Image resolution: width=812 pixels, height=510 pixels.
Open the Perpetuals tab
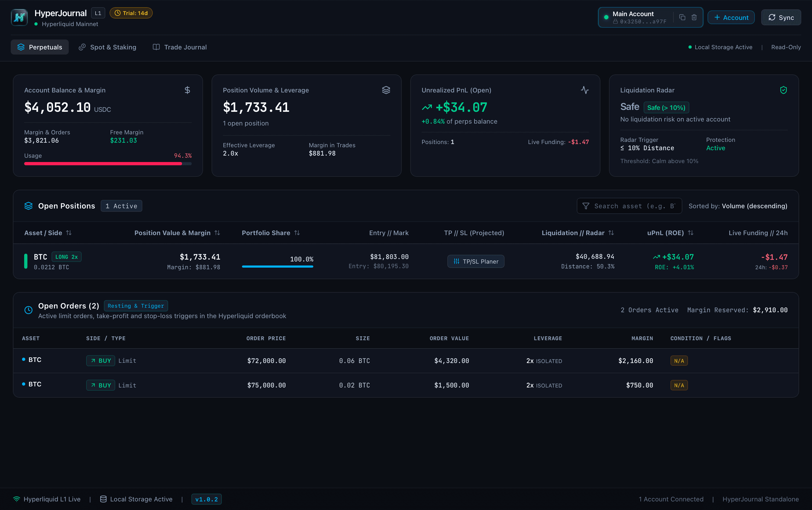[x=40, y=47]
